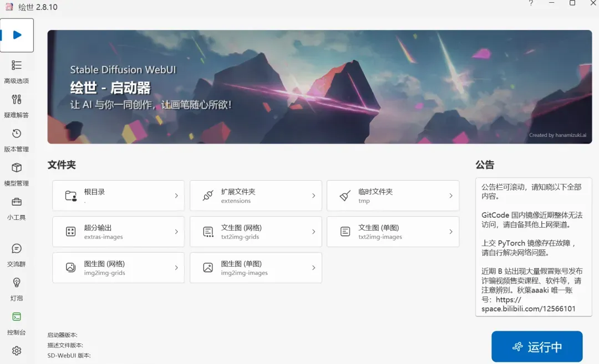Click the txt2img-images subtitle text
The image size is (599, 364).
pos(380,237)
